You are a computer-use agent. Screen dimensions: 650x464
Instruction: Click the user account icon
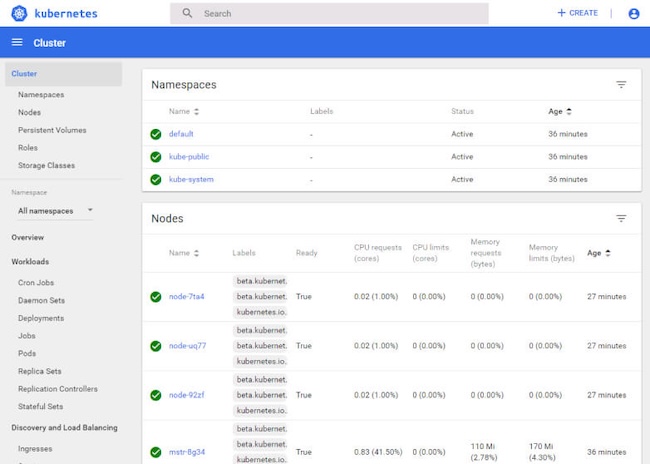[x=633, y=14]
